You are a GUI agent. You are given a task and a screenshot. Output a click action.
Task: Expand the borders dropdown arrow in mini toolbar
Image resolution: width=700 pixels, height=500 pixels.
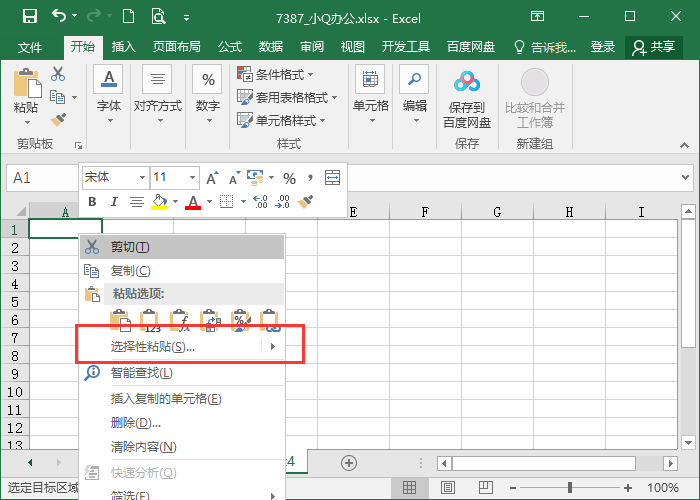[x=243, y=202]
